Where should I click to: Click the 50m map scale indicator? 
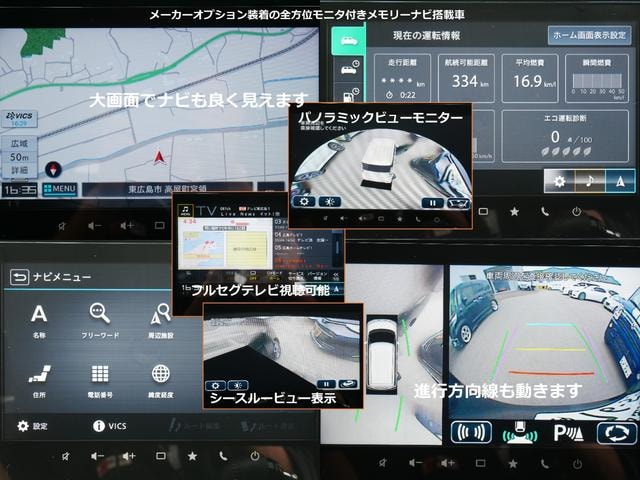[19, 157]
